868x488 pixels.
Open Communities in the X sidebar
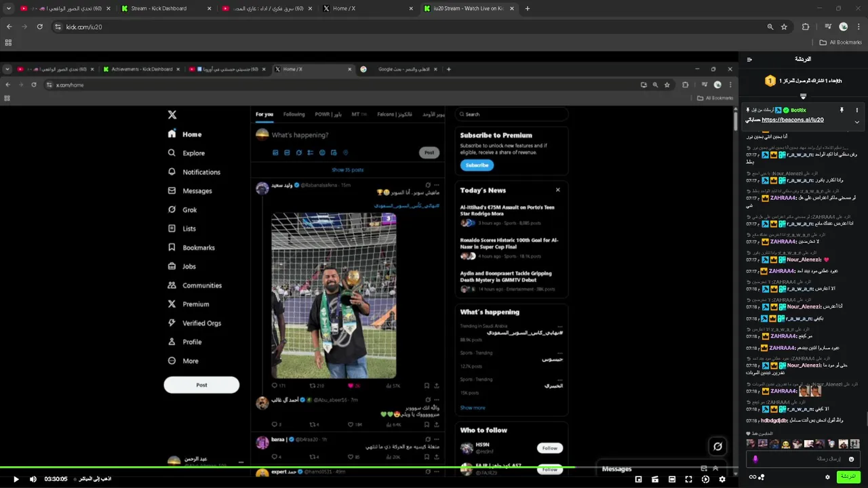[195, 285]
